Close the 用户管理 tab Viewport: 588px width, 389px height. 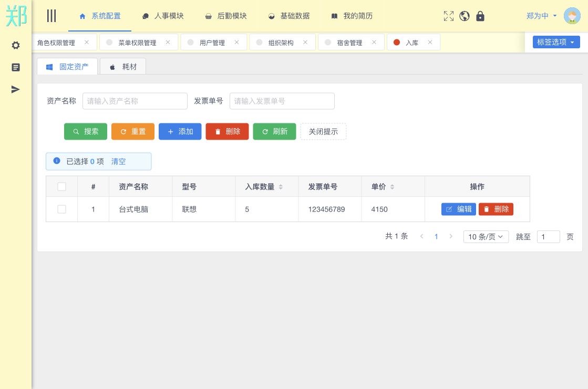236,43
